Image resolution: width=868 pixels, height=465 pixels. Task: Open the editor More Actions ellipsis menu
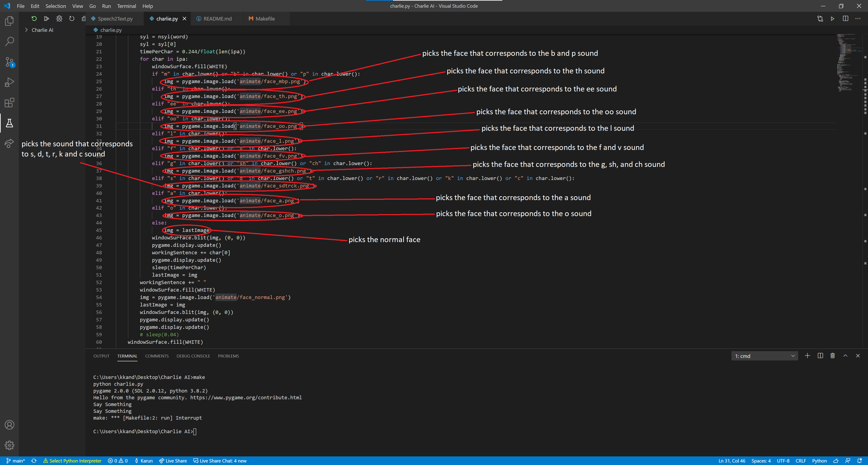(x=858, y=19)
